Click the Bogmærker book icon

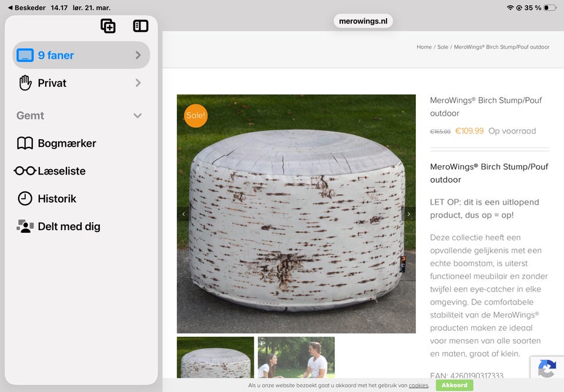25,143
